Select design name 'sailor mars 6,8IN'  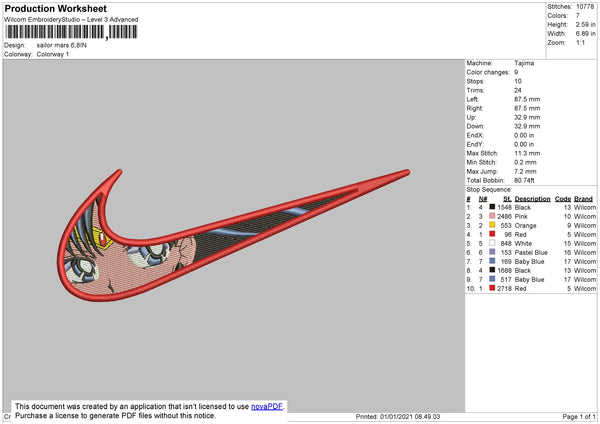pyautogui.click(x=62, y=45)
